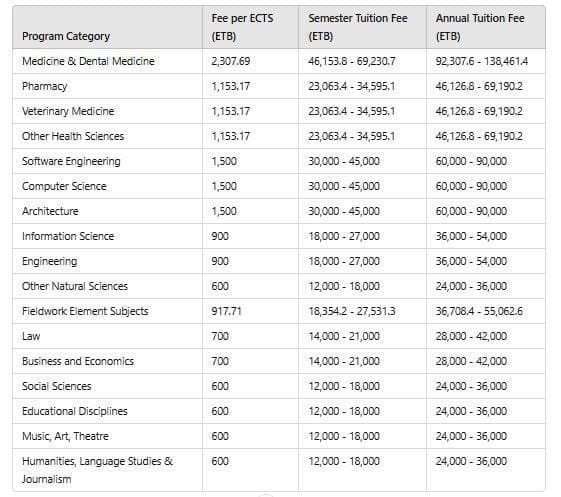Select the Law row label

click(31, 336)
